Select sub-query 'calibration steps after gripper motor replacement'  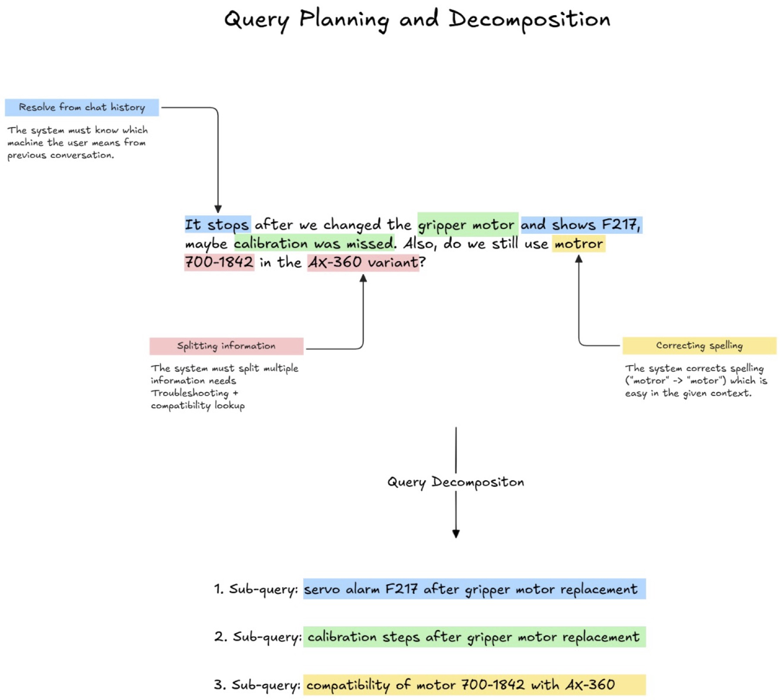coord(474,637)
